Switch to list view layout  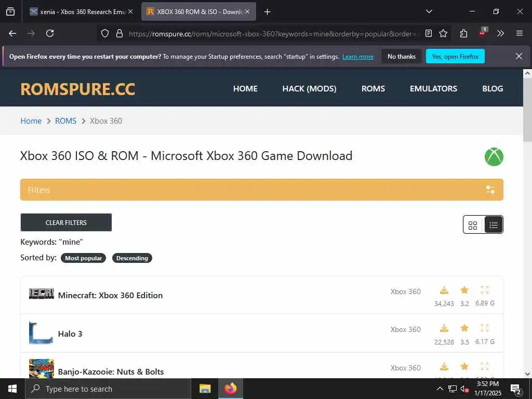tap(494, 225)
